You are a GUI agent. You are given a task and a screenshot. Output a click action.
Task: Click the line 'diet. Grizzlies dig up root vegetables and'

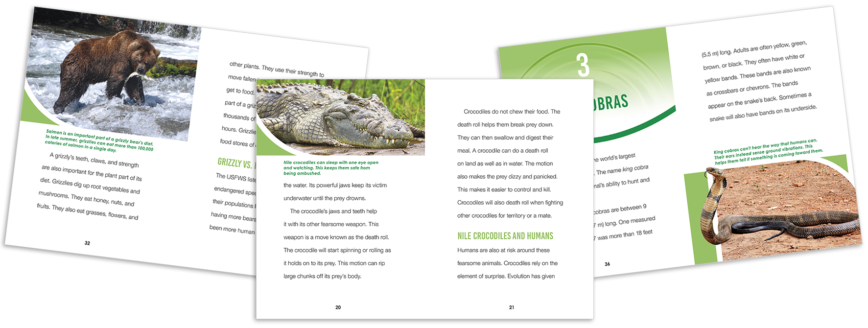click(90, 186)
